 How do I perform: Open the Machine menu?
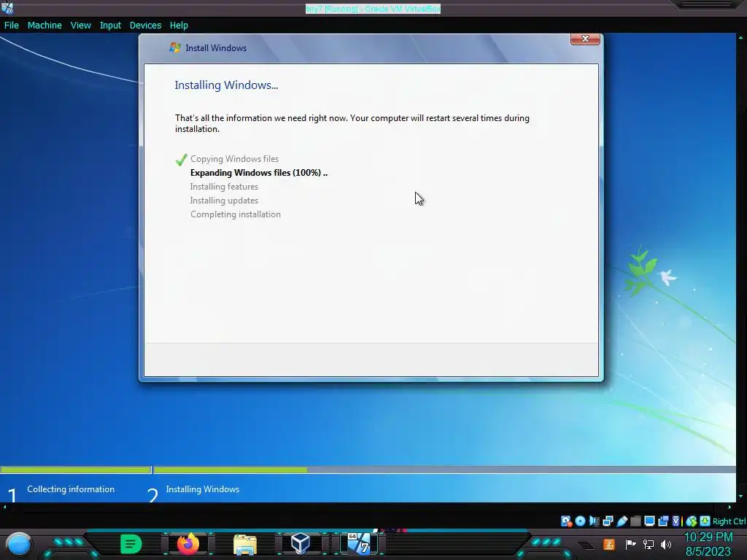click(44, 26)
